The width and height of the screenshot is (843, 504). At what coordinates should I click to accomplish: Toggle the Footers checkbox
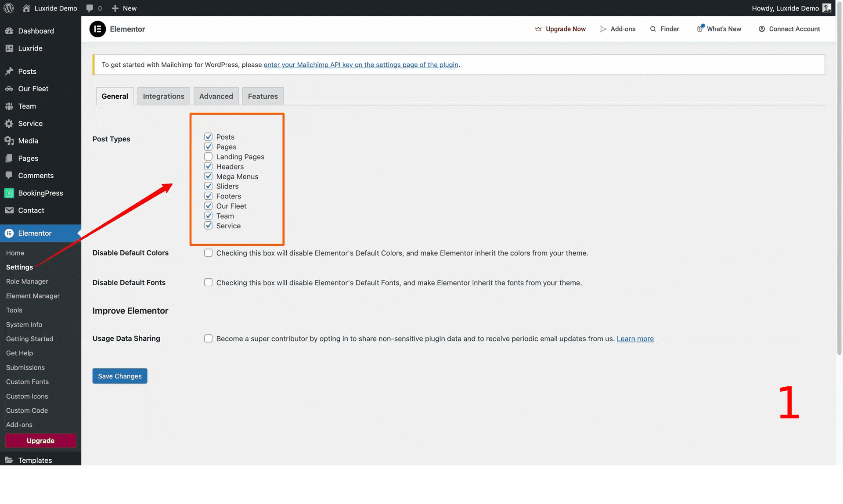[209, 196]
